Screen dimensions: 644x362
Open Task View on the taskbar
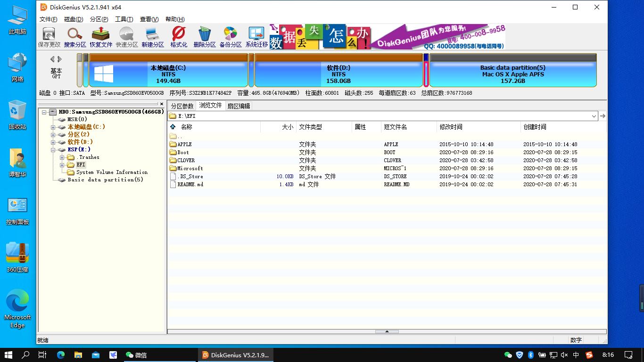coord(42,355)
